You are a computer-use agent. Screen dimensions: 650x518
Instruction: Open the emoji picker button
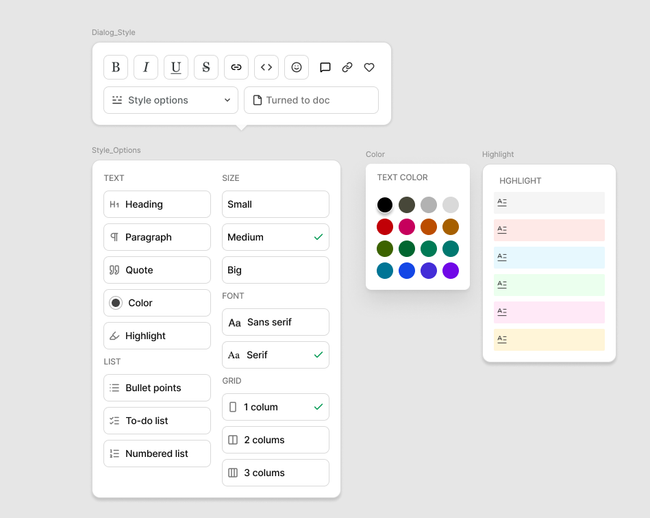(296, 67)
